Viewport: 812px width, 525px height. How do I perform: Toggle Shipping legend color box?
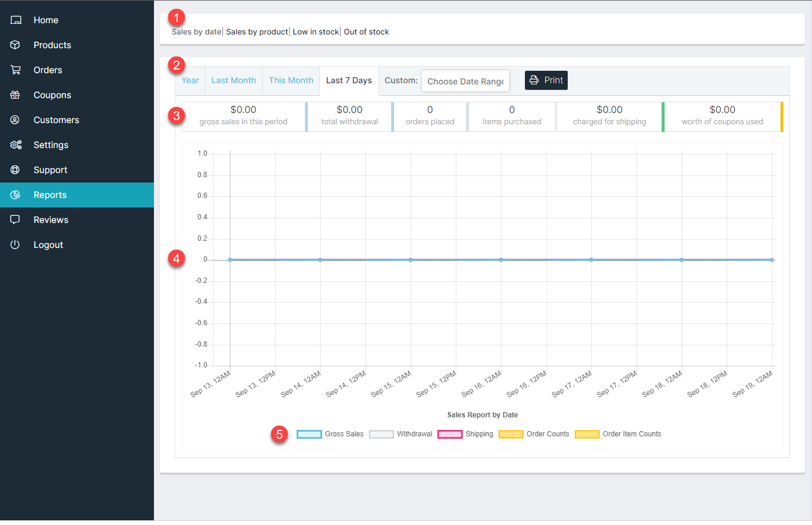tap(450, 434)
